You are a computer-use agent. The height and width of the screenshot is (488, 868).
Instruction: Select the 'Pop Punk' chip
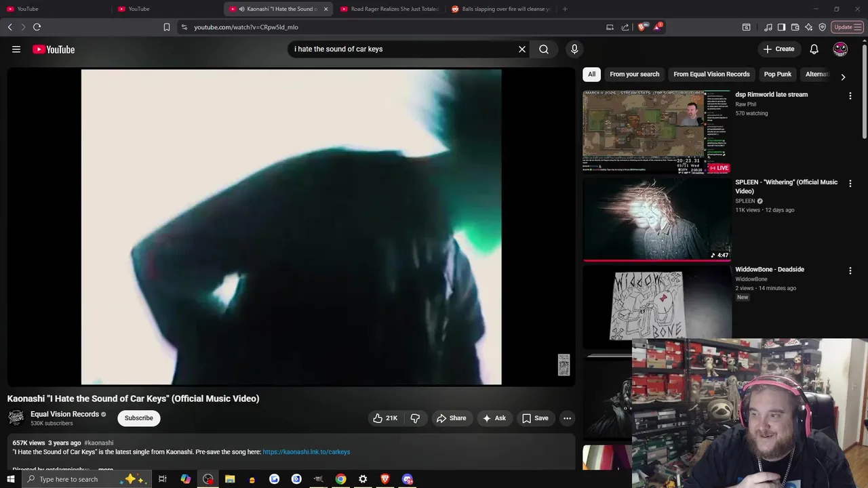[x=777, y=75]
